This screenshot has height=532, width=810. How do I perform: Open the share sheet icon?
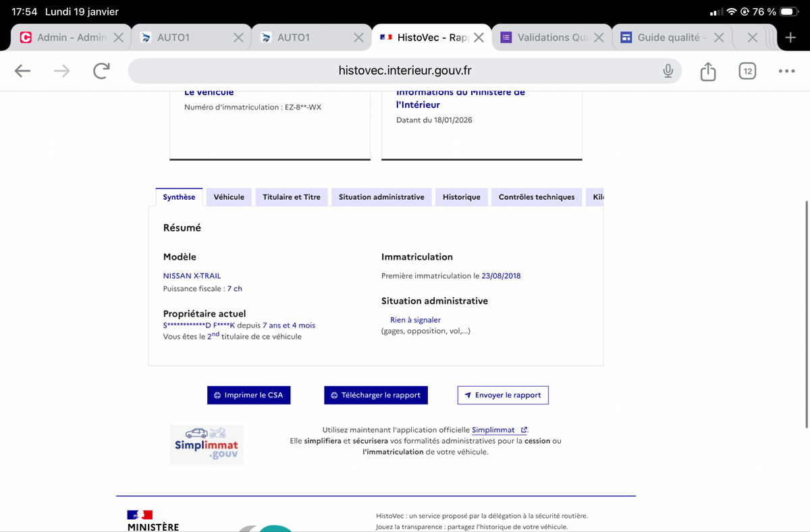707,71
